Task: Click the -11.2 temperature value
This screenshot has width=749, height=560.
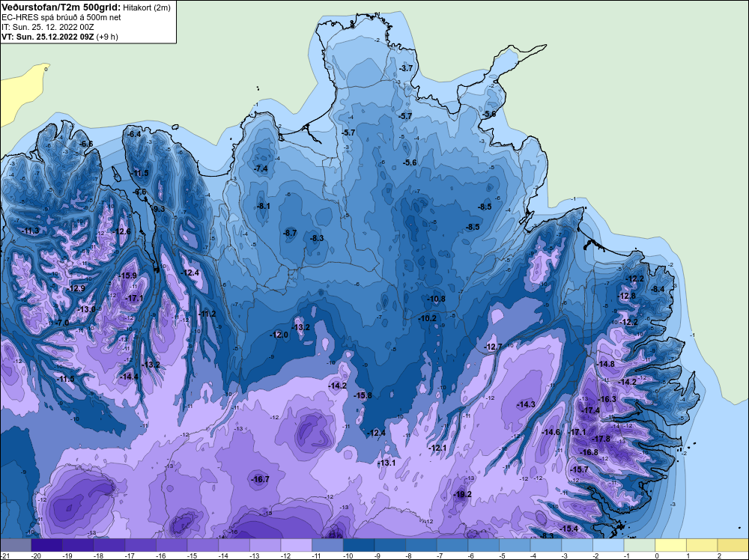Action: 207,314
